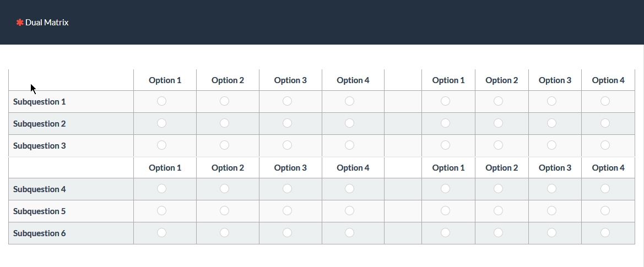The image size is (644, 267).
Task: Select Option 4 for Subquestion 5 in right matrix
Action: coord(605,210)
